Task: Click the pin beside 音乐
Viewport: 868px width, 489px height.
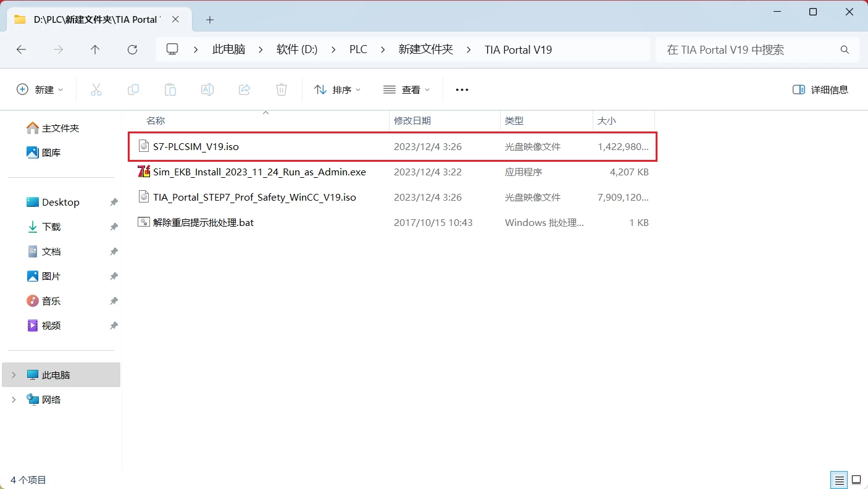Action: [x=114, y=301]
